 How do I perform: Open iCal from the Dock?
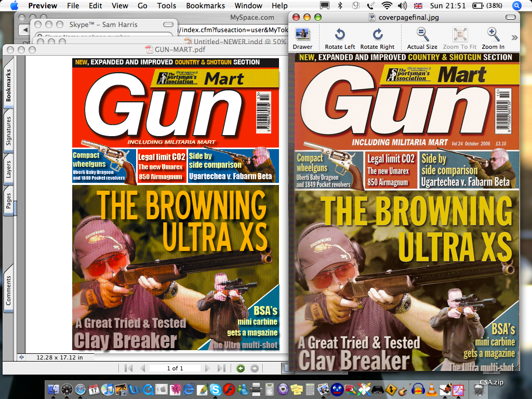pyautogui.click(x=94, y=390)
